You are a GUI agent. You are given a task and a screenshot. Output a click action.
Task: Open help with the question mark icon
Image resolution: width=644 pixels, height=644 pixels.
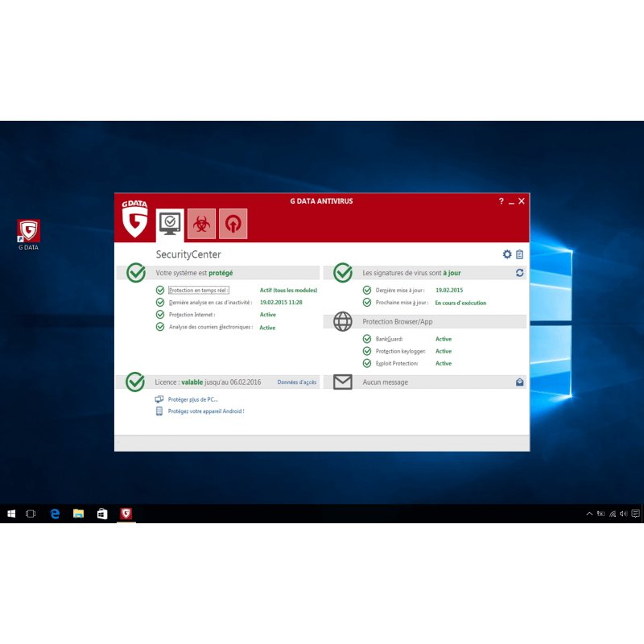pos(501,200)
